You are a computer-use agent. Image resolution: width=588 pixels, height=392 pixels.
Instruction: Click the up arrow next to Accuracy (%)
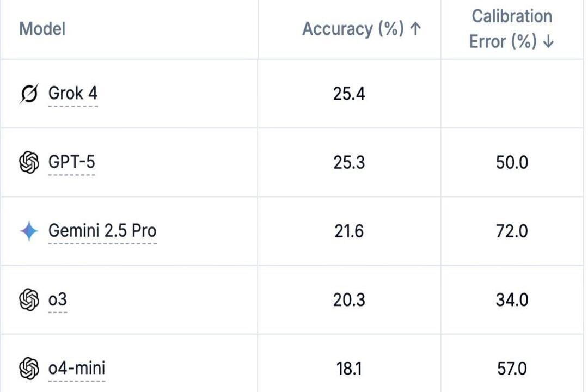415,29
